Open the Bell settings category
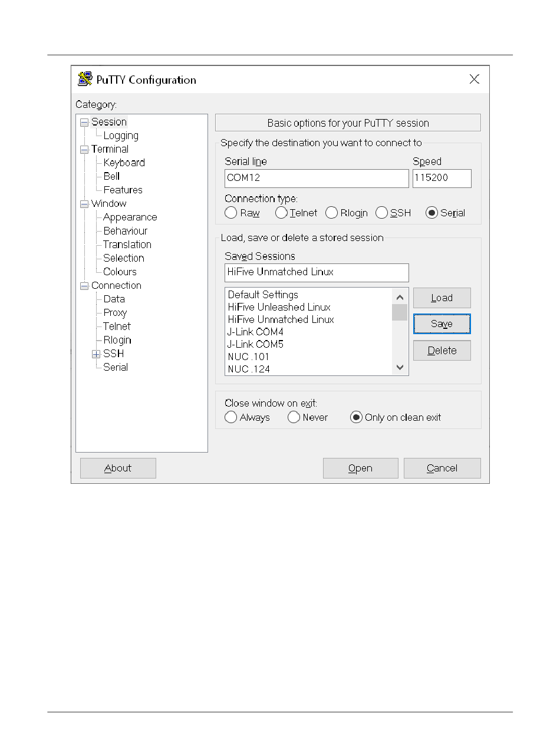Viewport: 560px width, 739px height. click(x=111, y=176)
